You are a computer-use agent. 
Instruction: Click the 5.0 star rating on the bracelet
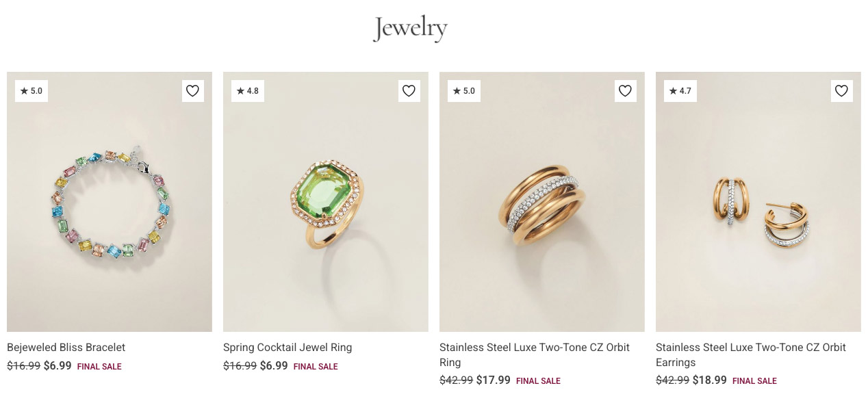click(x=31, y=90)
